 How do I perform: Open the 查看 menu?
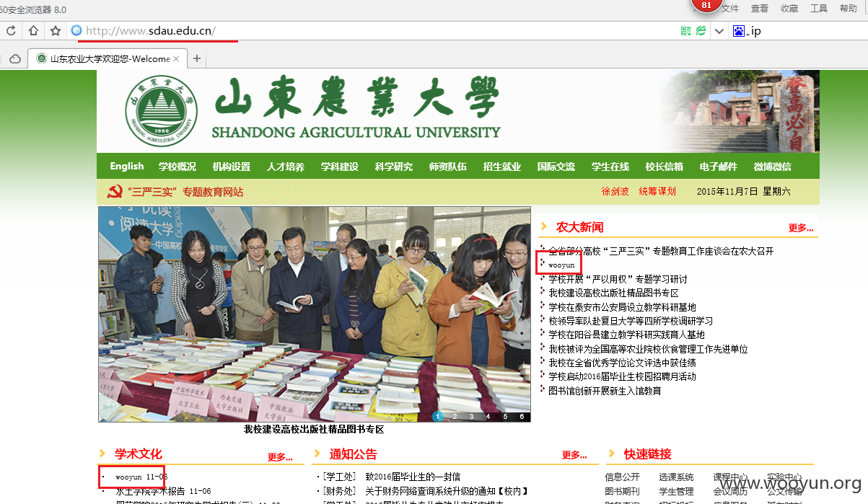pyautogui.click(x=760, y=9)
